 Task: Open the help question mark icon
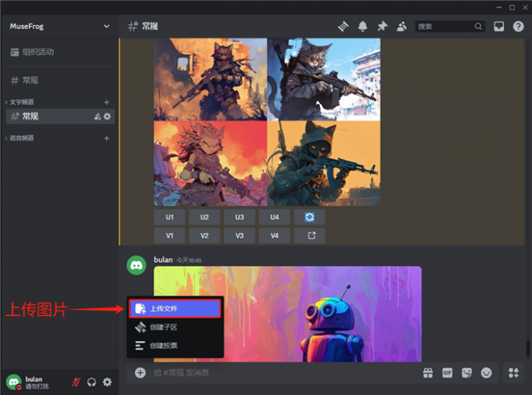(519, 26)
